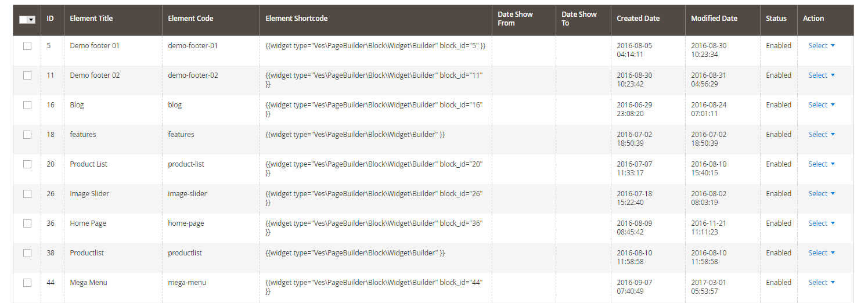Click created date 2016-08-05 04:14:11
868x303 pixels.
tap(635, 50)
